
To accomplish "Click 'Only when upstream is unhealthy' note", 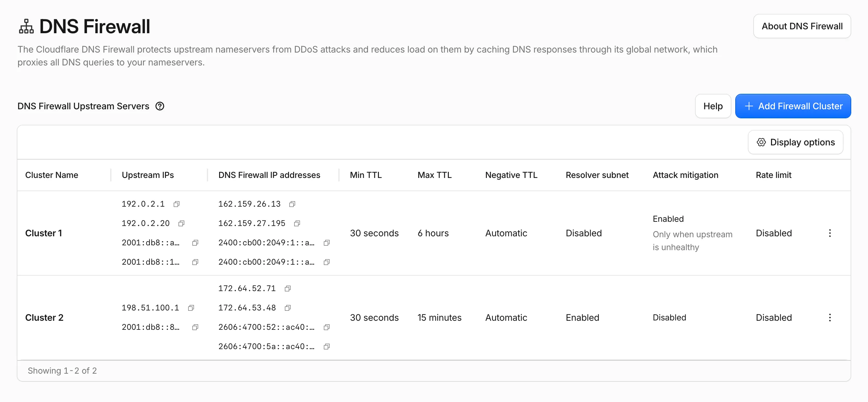I will (x=692, y=241).
